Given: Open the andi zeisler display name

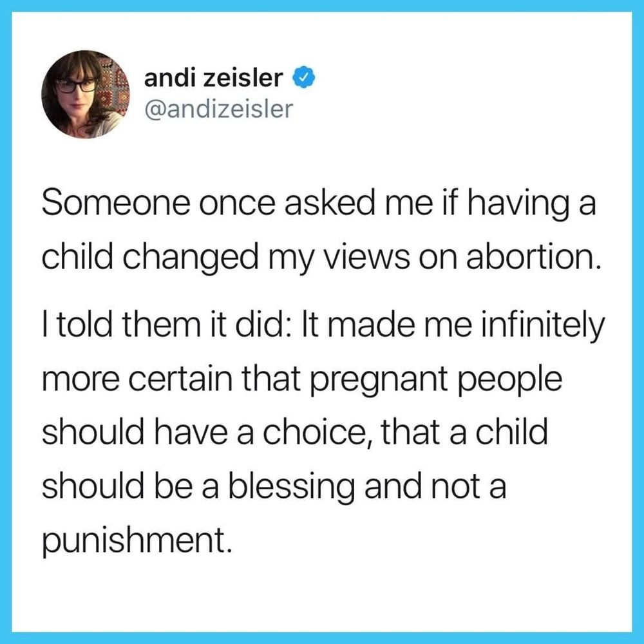Looking at the screenshot, I should 214,78.
